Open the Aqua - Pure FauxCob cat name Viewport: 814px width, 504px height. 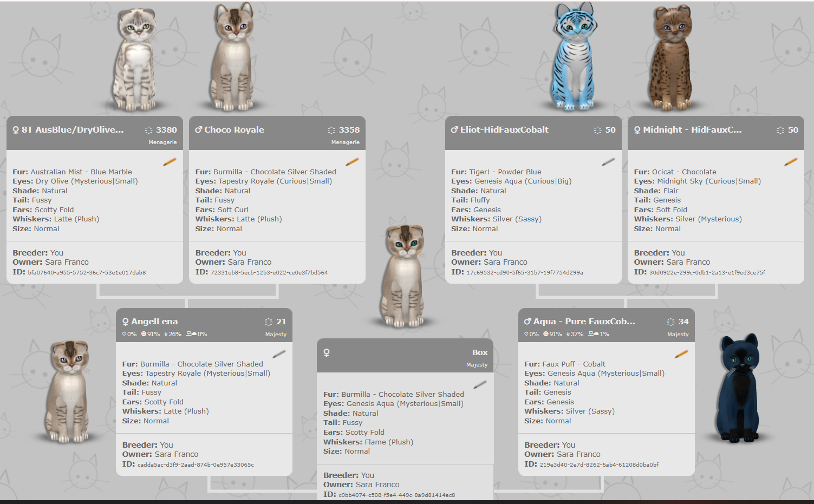(x=584, y=322)
